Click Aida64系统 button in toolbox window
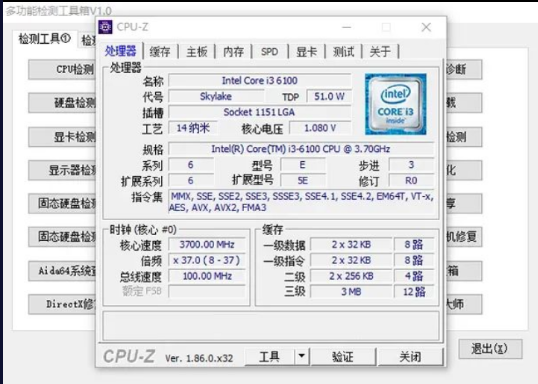This screenshot has height=384, width=538. (62, 271)
